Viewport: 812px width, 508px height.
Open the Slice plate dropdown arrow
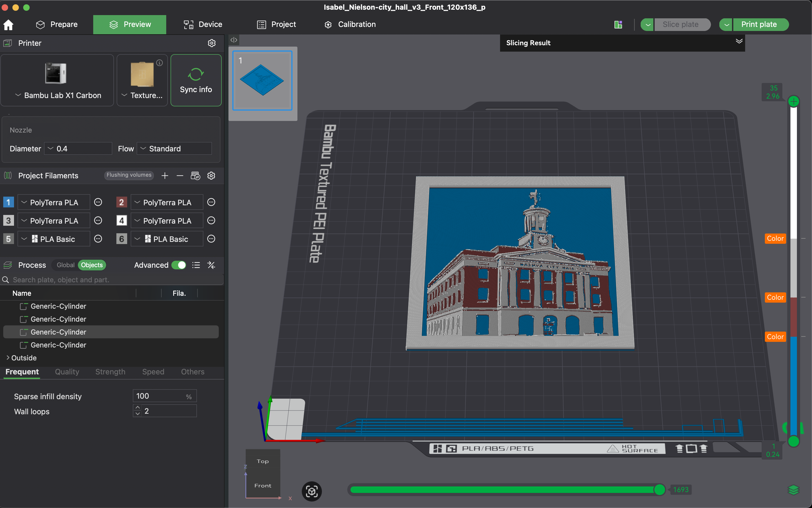click(x=647, y=25)
